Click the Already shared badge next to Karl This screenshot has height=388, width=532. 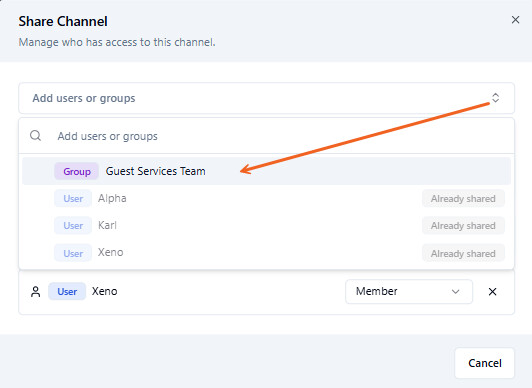pyautogui.click(x=463, y=226)
